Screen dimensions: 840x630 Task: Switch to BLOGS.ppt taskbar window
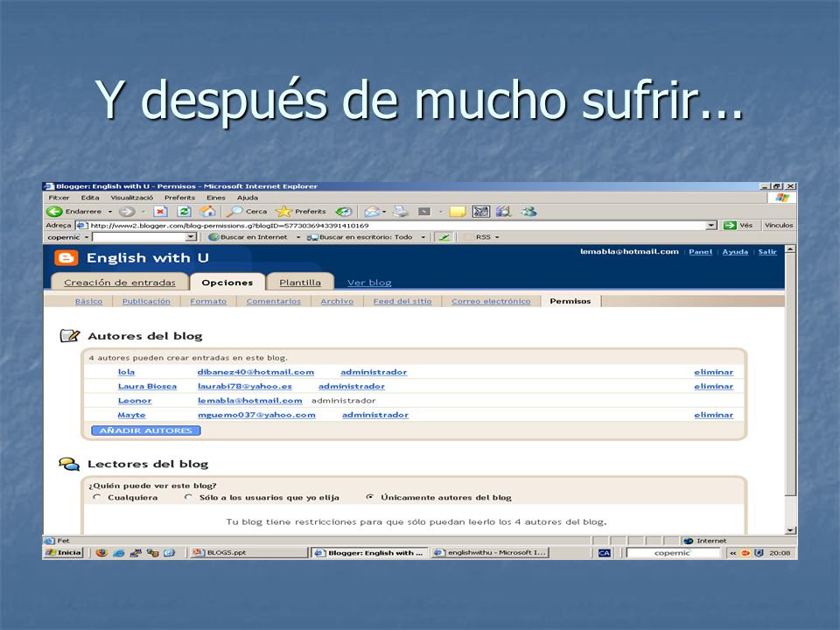tap(248, 552)
